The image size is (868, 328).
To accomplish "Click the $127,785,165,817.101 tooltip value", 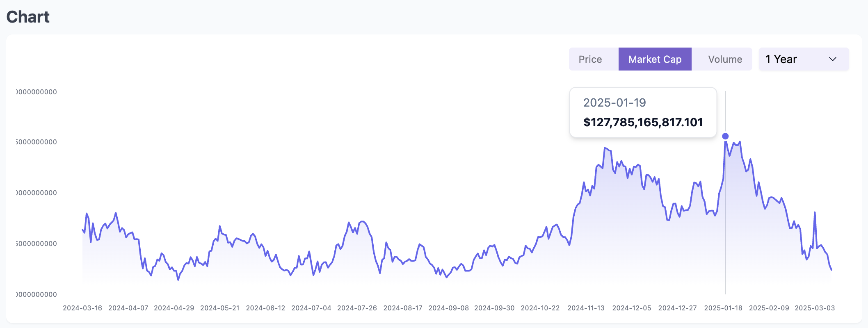I will [643, 122].
